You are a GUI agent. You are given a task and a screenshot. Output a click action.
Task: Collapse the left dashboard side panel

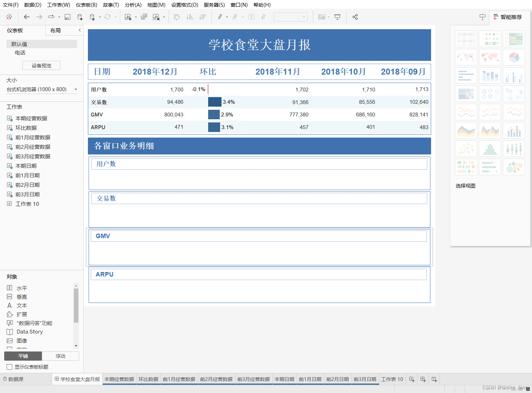coord(80,30)
